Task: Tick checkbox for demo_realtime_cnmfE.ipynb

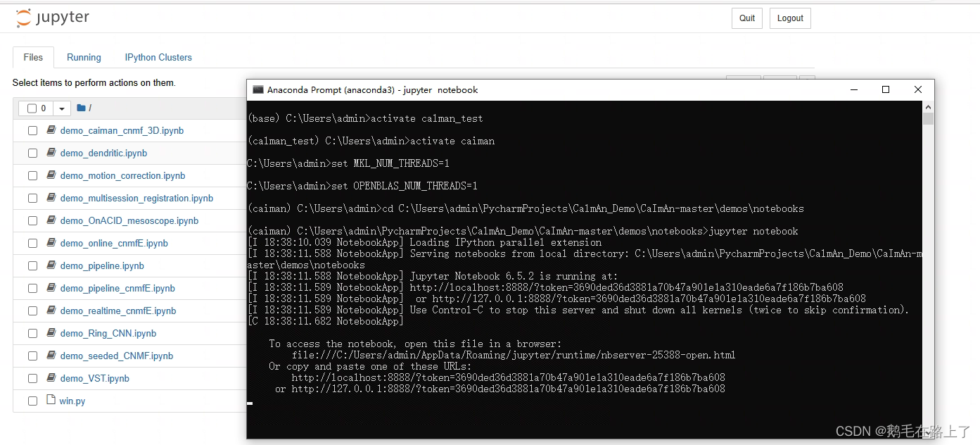Action: click(x=32, y=311)
